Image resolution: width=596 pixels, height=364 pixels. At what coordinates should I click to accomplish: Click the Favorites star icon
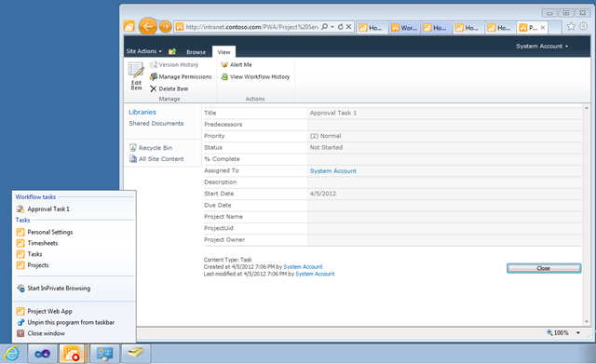point(571,26)
